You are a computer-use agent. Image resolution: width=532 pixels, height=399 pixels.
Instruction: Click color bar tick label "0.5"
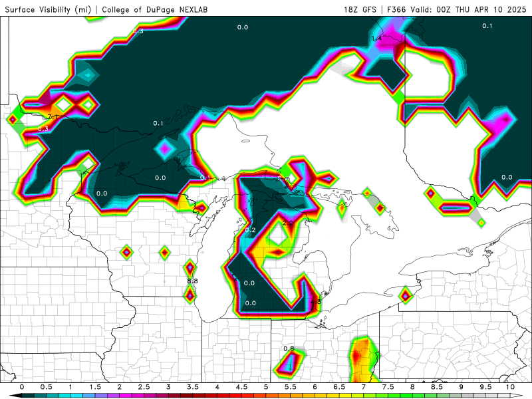coord(46,387)
